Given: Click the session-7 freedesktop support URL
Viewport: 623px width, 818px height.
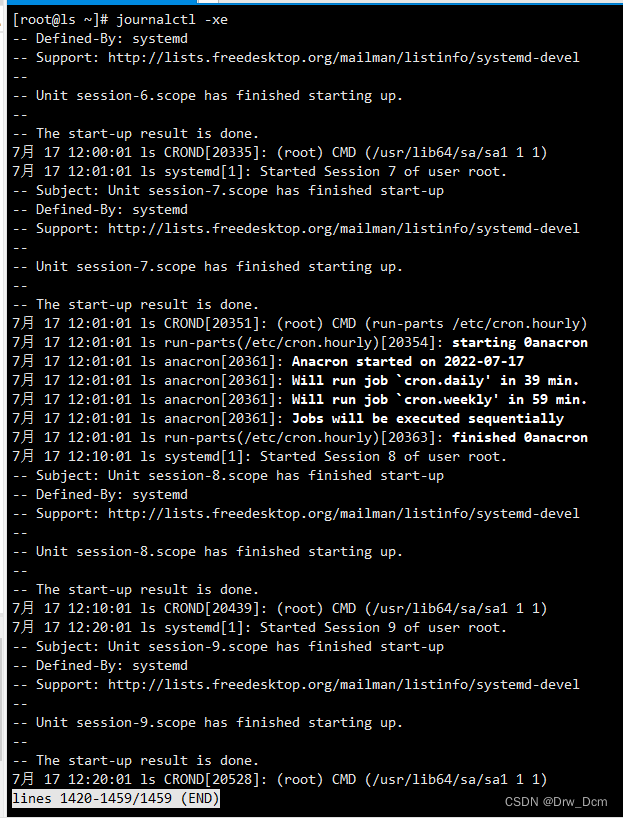Looking at the screenshot, I should pyautogui.click(x=344, y=228).
